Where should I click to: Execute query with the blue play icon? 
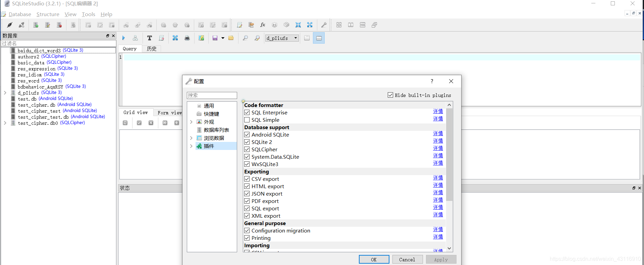(123, 38)
